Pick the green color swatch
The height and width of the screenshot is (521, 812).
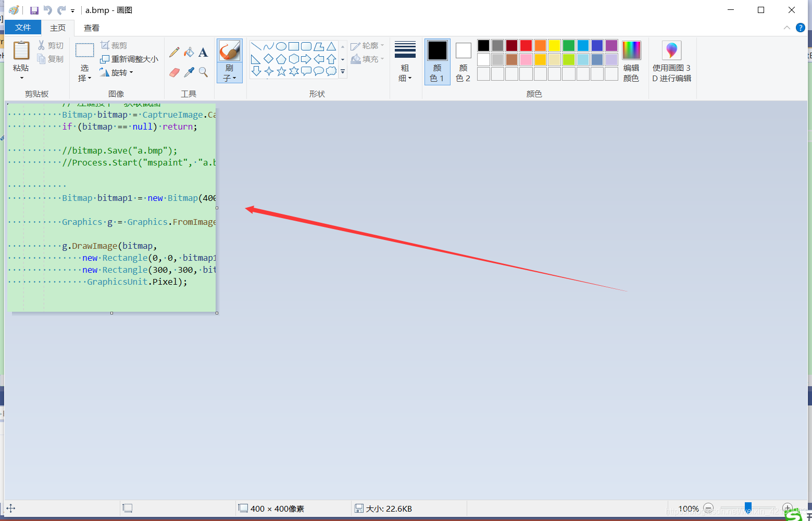pyautogui.click(x=569, y=46)
